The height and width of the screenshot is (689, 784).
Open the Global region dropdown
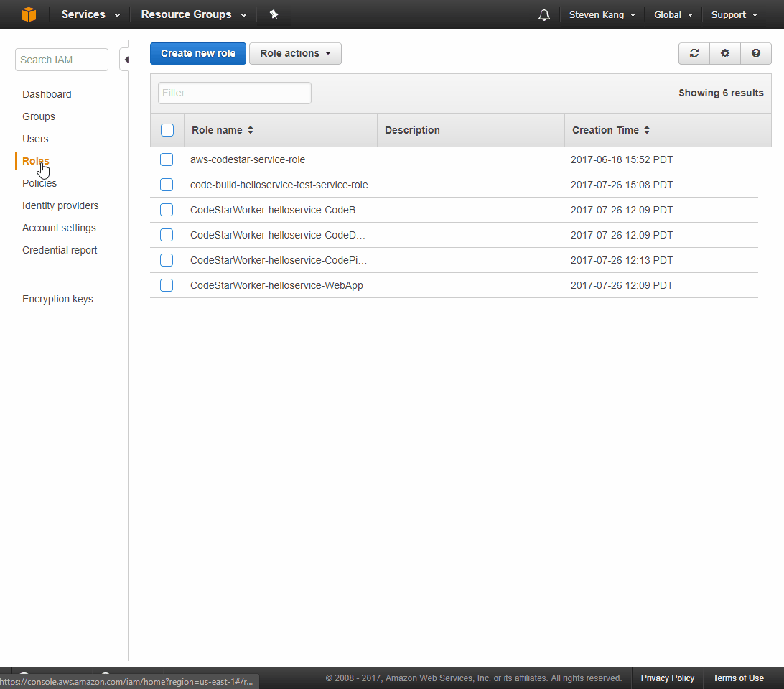673,14
